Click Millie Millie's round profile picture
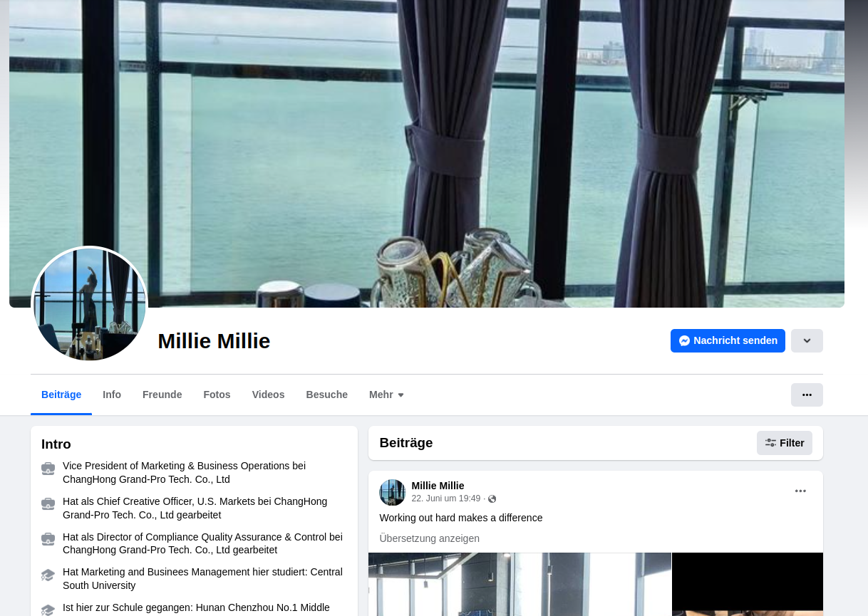 point(90,305)
